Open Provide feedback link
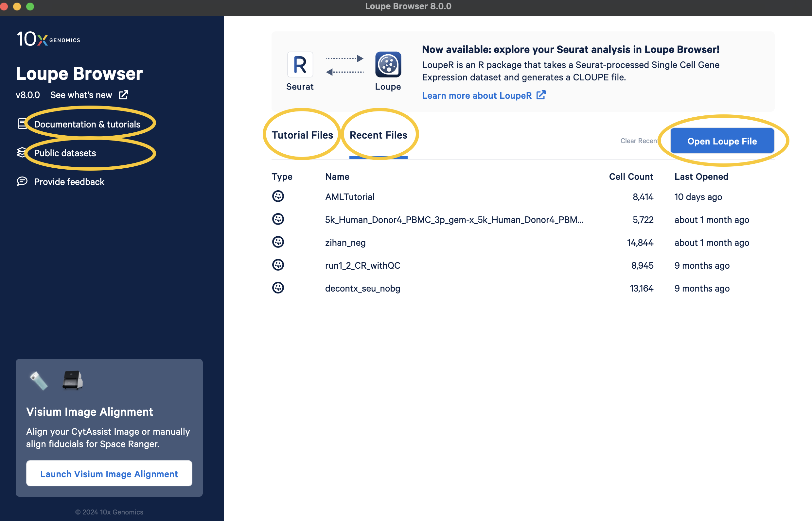812x521 pixels. click(69, 182)
